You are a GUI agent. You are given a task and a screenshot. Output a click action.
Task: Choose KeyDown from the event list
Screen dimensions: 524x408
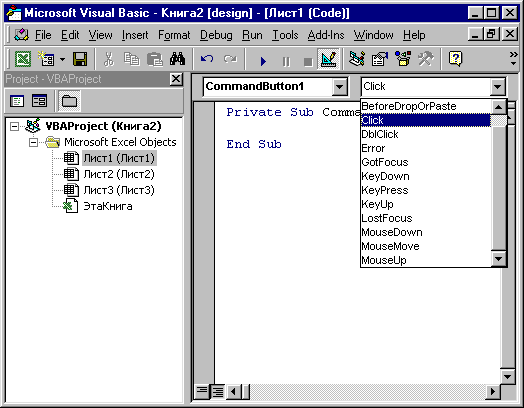pos(426,176)
